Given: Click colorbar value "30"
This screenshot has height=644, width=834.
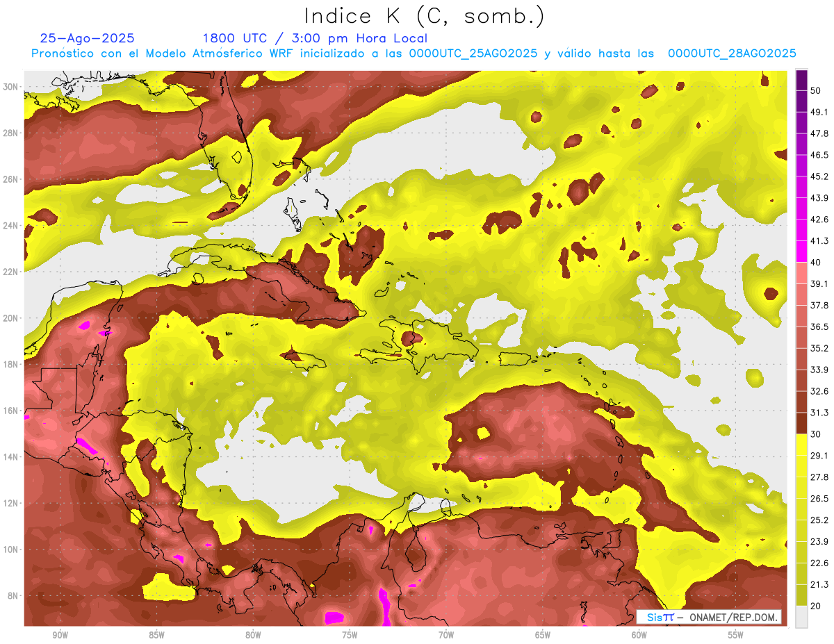Looking at the screenshot, I should click(x=815, y=434).
